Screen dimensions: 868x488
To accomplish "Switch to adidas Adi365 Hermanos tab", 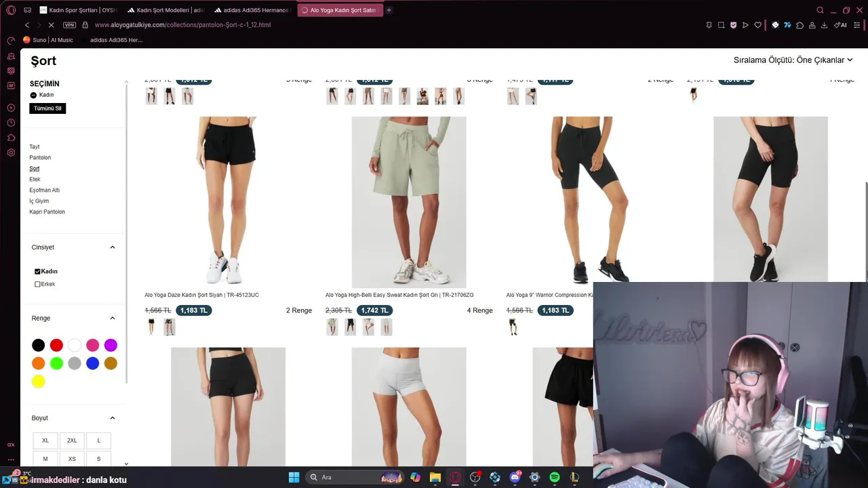I will pyautogui.click(x=252, y=10).
